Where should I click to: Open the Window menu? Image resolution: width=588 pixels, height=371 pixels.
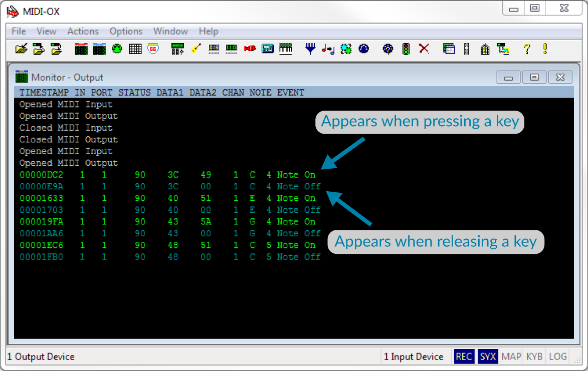click(170, 31)
